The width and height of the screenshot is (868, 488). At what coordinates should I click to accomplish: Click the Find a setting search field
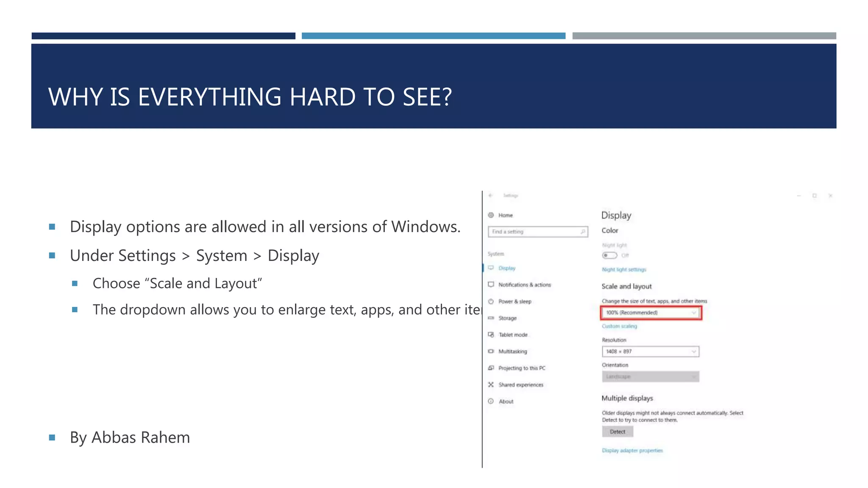coord(538,232)
